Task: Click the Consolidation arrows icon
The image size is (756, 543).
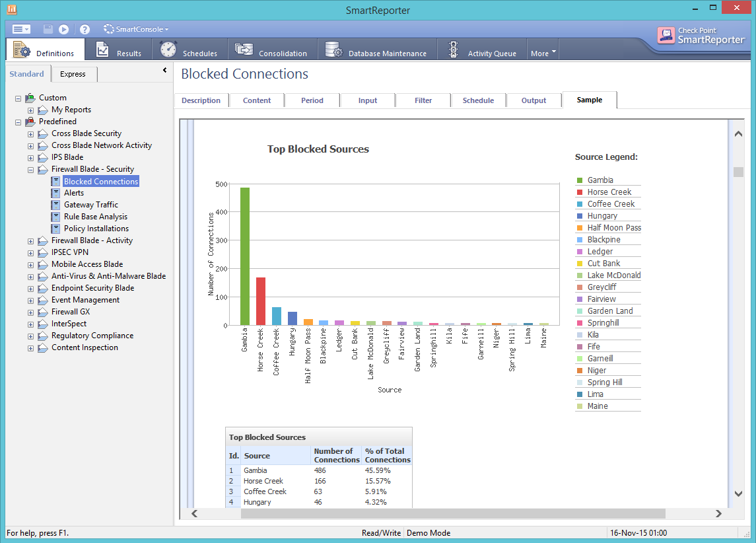Action: point(244,49)
